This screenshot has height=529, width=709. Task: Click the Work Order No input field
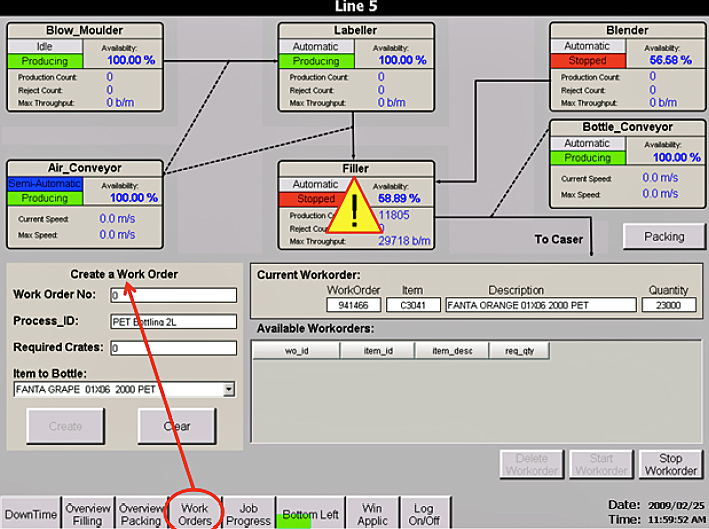[x=174, y=295]
